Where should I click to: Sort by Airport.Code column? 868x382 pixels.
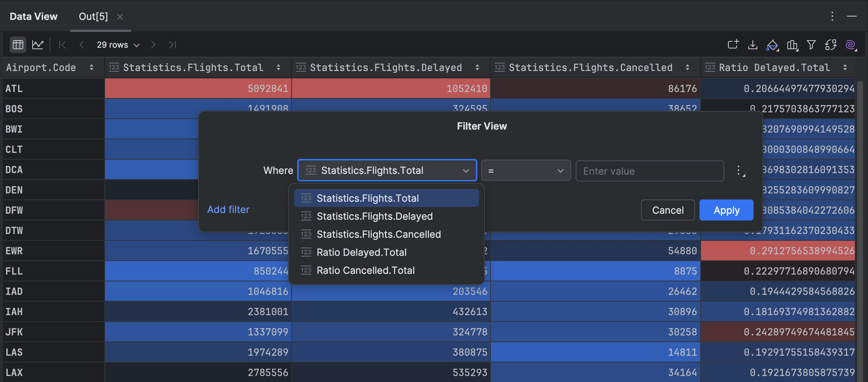click(x=91, y=68)
